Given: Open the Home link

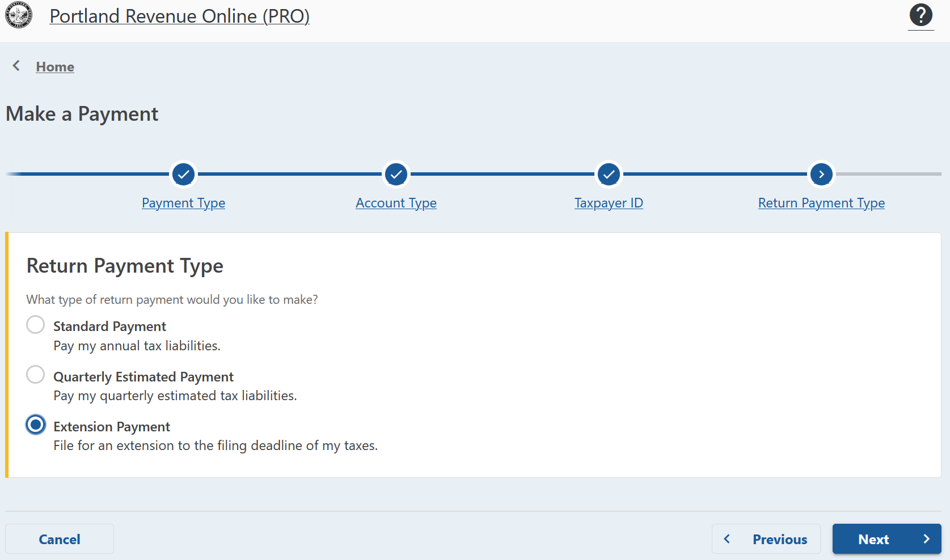Looking at the screenshot, I should click(54, 66).
